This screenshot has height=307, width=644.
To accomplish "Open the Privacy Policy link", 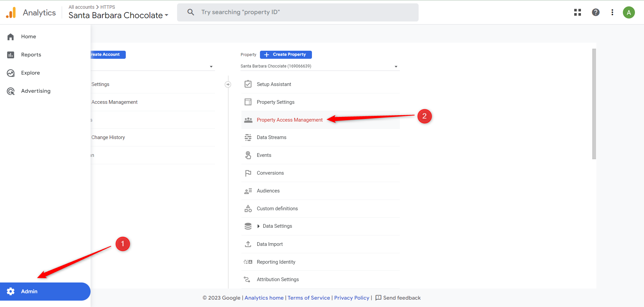I will coord(352,298).
